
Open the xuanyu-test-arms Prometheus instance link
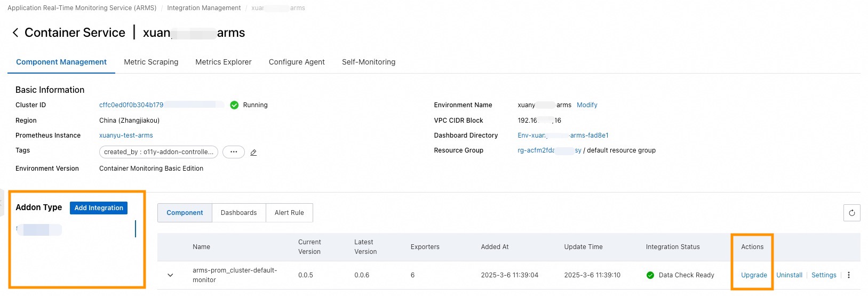(126, 135)
